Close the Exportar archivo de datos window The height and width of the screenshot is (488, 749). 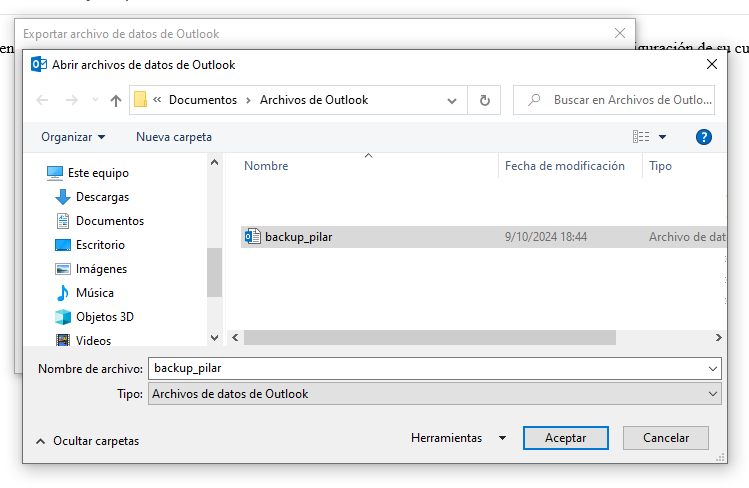click(620, 33)
